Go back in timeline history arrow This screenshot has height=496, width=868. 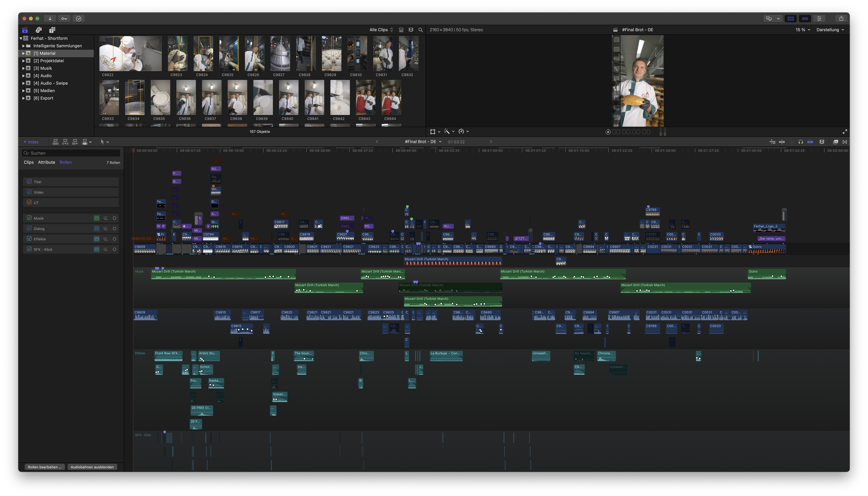[x=377, y=142]
